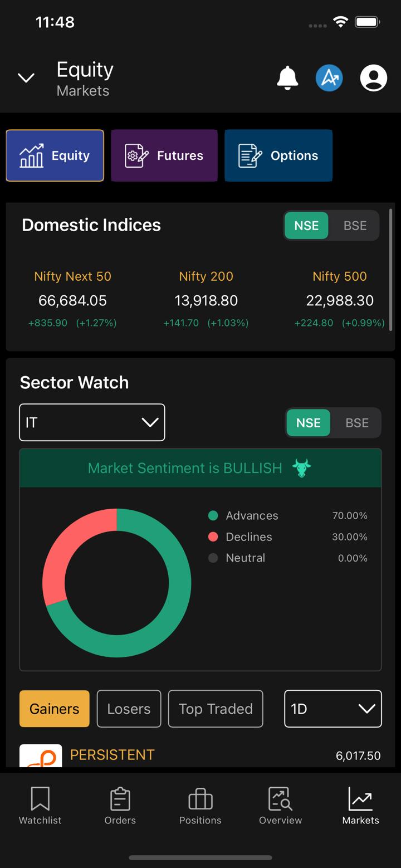Open the notifications bell

287,78
